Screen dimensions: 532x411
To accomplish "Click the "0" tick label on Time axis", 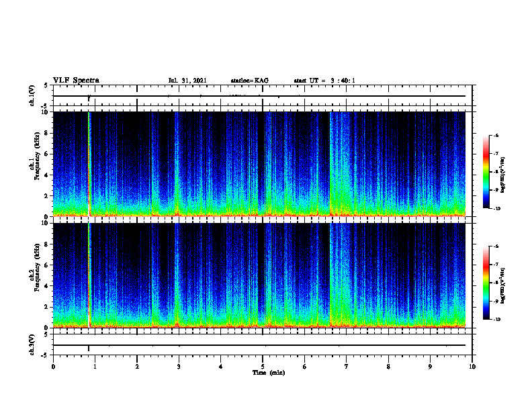I will [53, 367].
